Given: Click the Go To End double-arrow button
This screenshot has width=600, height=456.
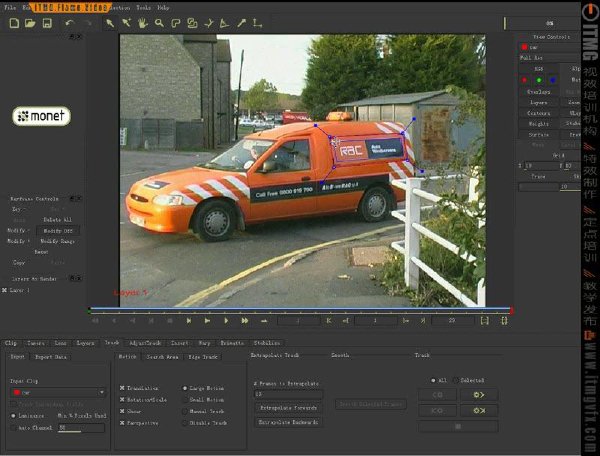Looking at the screenshot, I should (x=245, y=321).
